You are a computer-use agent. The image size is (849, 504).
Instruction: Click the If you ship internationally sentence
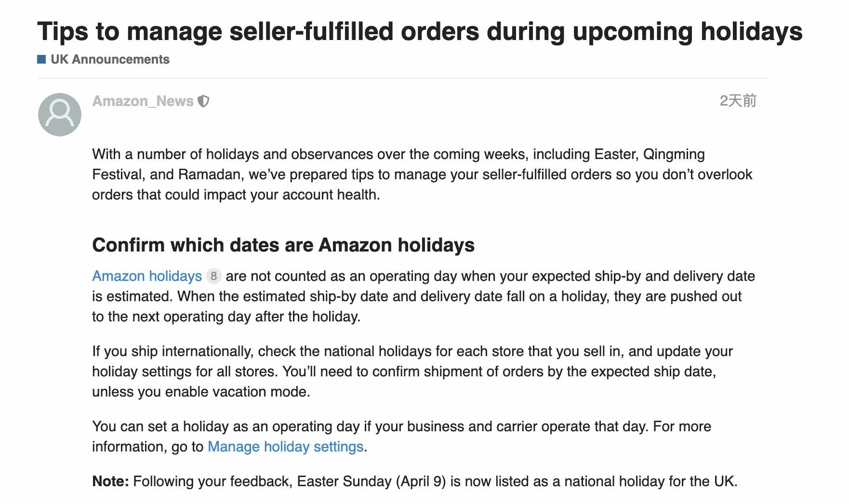click(x=412, y=361)
